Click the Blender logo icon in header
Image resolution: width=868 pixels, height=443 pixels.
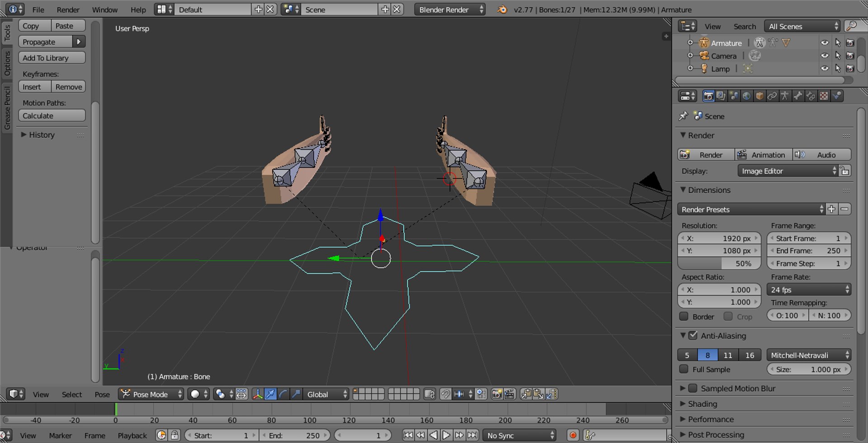(x=502, y=9)
